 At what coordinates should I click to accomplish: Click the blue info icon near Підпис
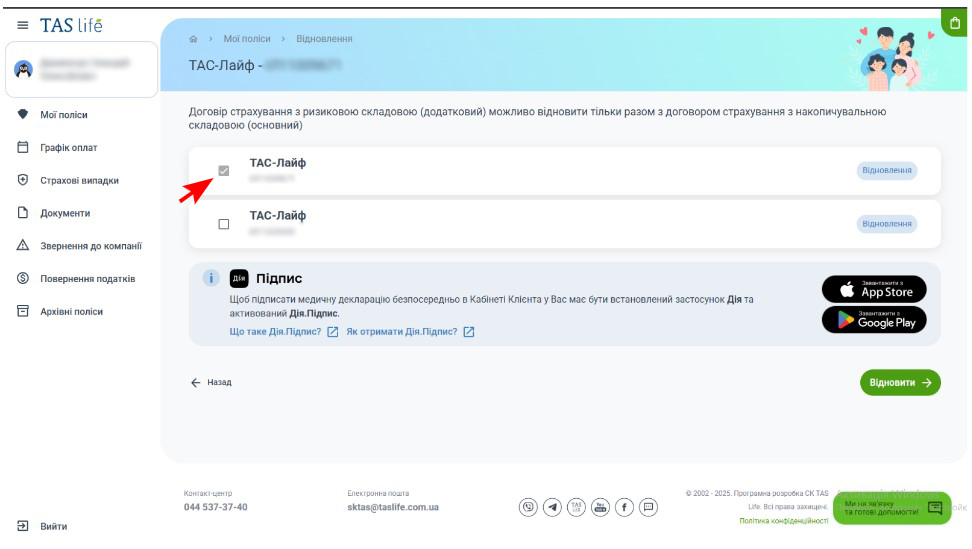211,278
